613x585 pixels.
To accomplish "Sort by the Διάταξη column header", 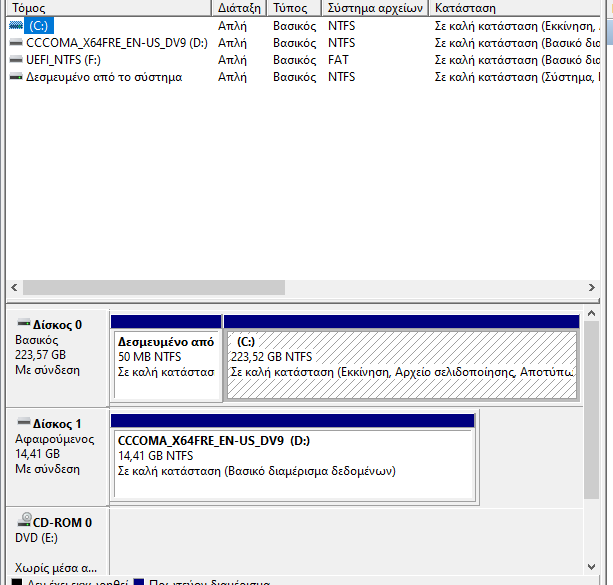I will coord(239,8).
